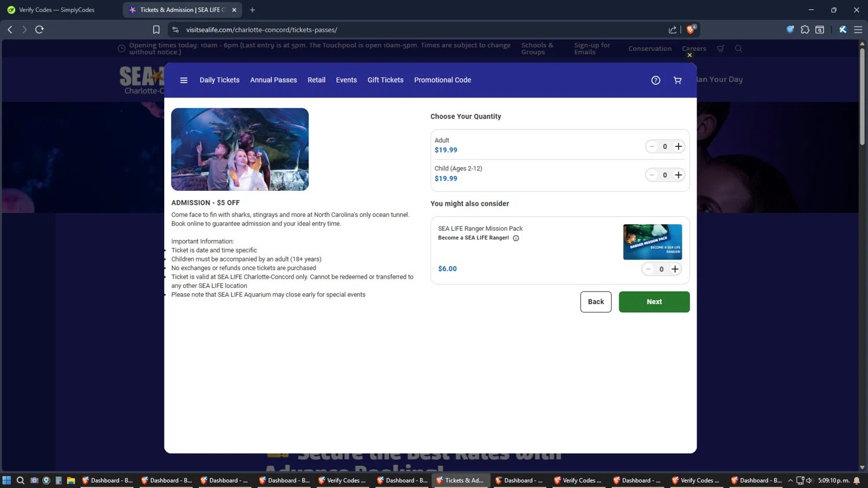Click the Adult price $19.99
This screenshot has height=488, width=868.
(446, 150)
